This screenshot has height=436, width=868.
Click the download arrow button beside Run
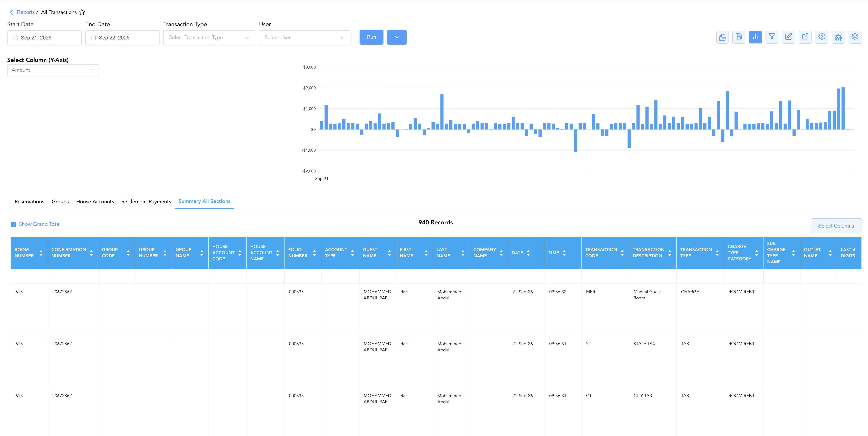point(397,37)
